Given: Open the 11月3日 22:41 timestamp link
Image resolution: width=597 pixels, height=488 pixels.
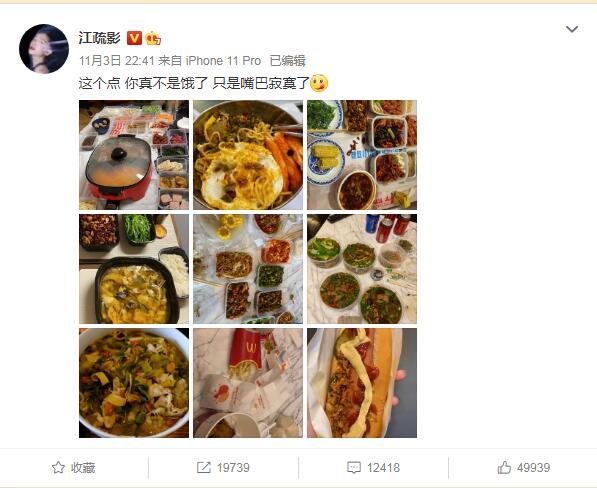Looking at the screenshot, I should 117,61.
